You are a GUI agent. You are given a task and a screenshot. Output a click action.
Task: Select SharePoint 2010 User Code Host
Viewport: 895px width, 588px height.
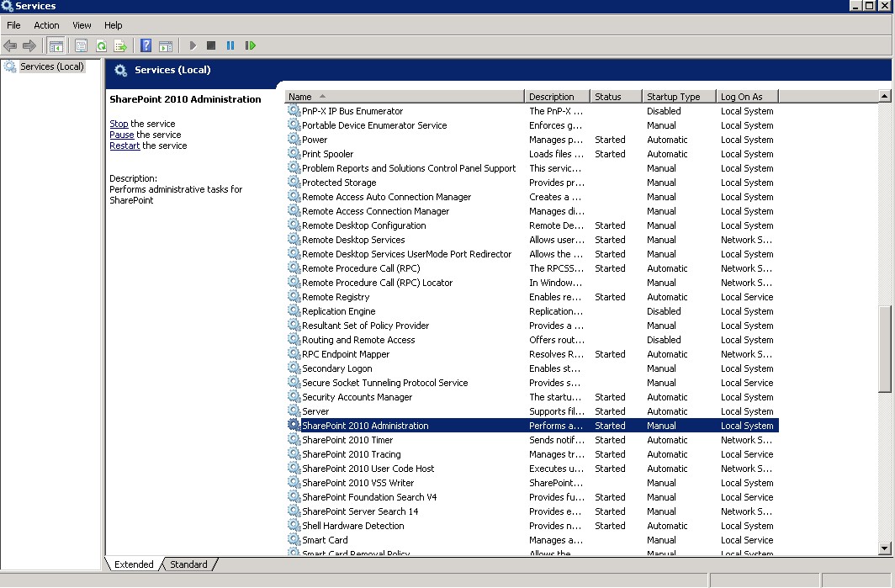[x=532, y=468]
